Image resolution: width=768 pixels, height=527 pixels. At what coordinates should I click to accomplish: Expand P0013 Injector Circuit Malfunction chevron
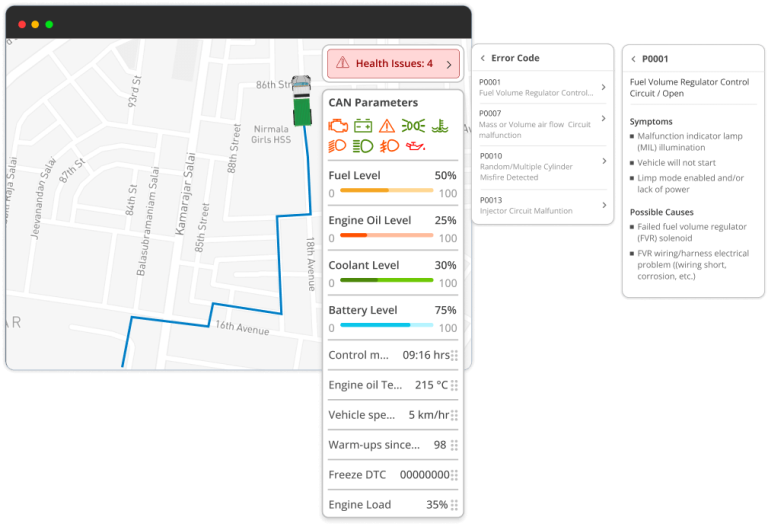tap(603, 205)
